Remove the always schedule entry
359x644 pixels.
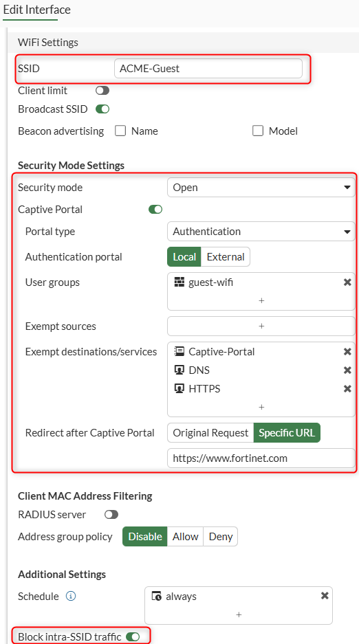point(325,595)
